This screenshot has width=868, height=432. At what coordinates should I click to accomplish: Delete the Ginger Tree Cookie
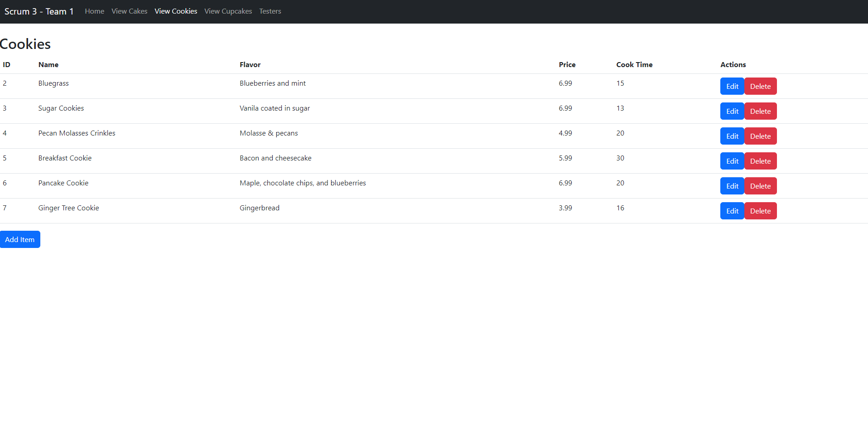[760, 211]
